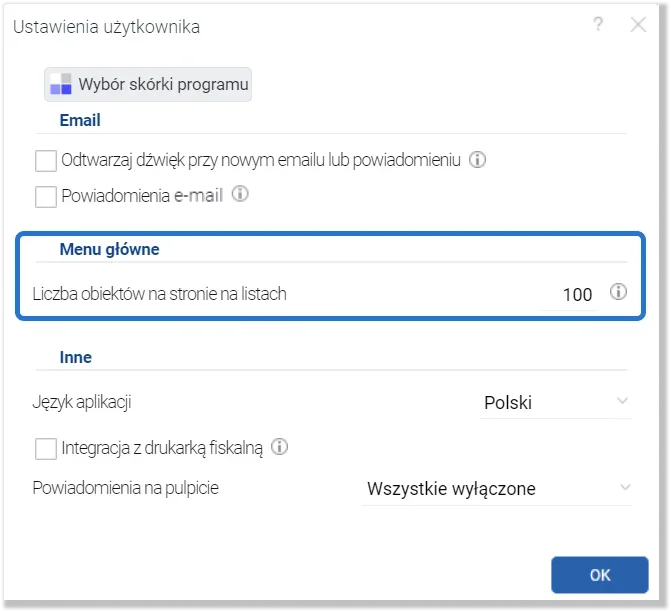Toggle the Powiadomienia e-mail checkbox
Image resolution: width=671 pixels, height=612 pixels.
[x=46, y=196]
